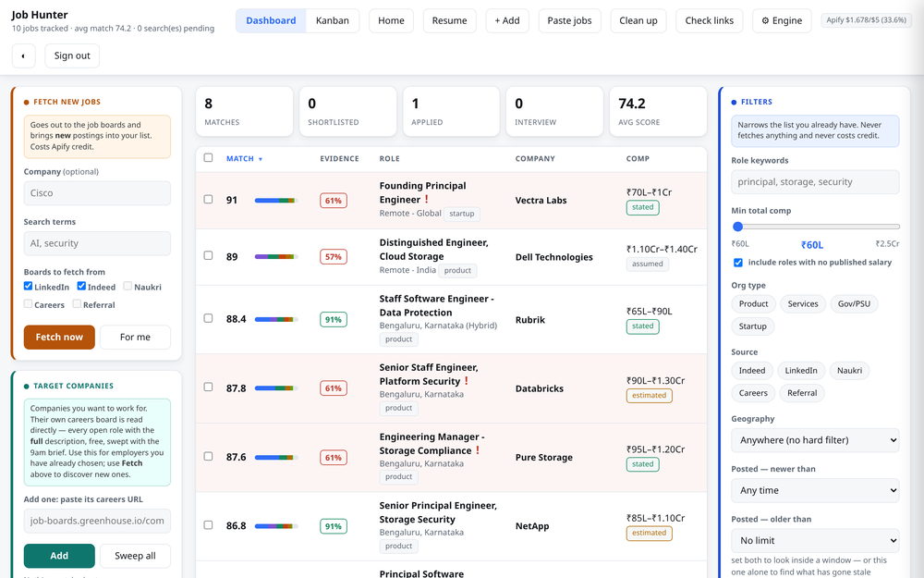924x578 pixels.
Task: Click the estimated comp tag for Databricks
Action: 649,395
